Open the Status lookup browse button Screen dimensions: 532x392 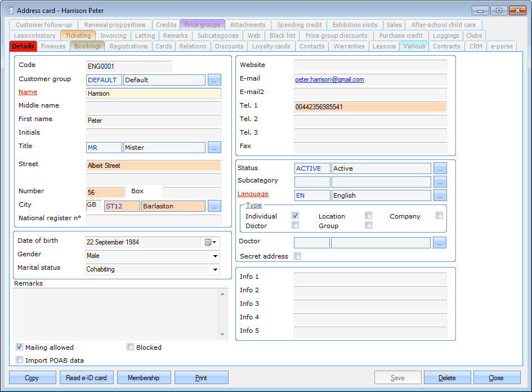(440, 168)
